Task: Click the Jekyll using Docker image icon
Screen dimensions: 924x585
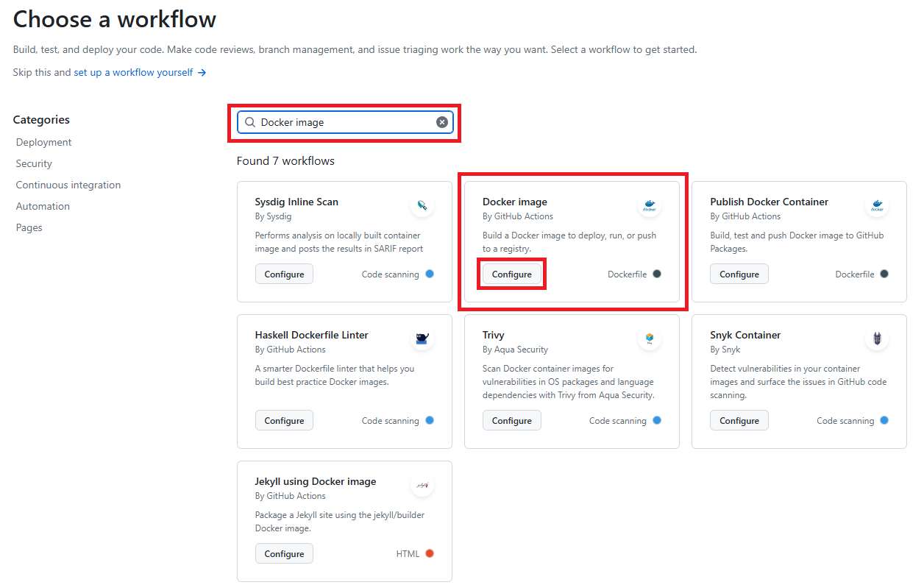Action: [x=422, y=486]
